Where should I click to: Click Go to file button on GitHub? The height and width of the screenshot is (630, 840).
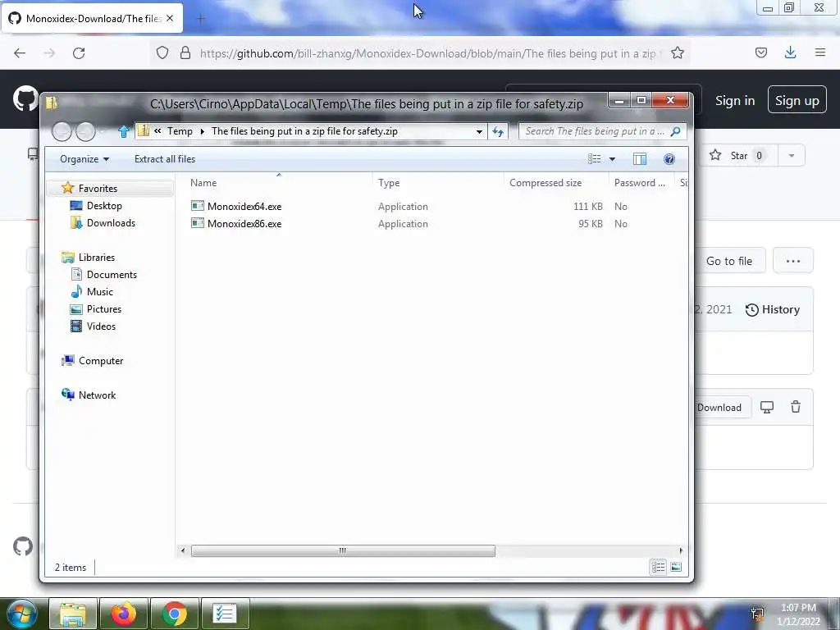click(729, 261)
